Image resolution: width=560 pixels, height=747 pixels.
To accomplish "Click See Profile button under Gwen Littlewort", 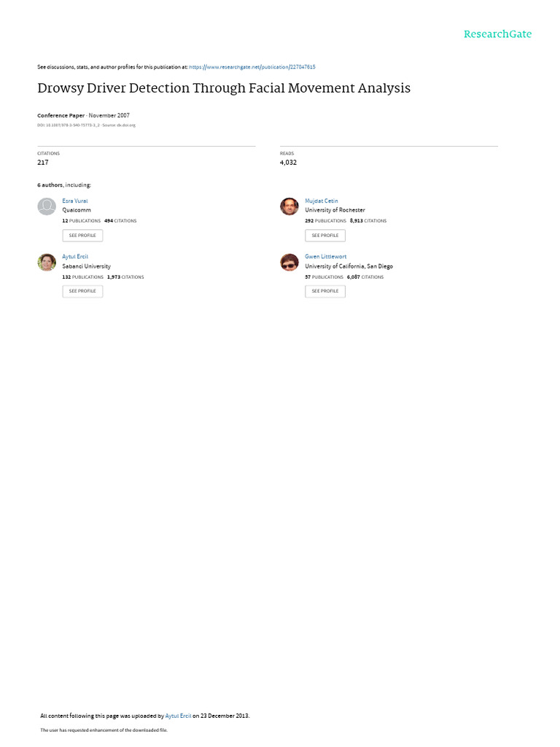I will [x=325, y=291].
